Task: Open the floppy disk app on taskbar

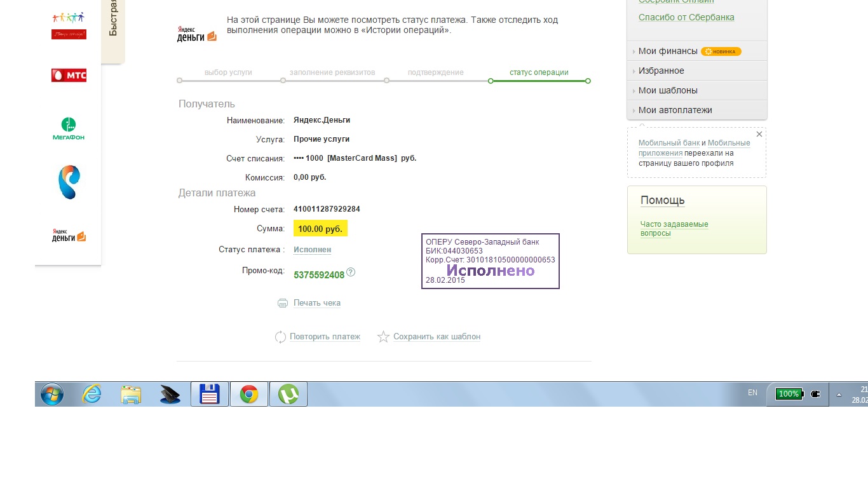Action: click(210, 394)
